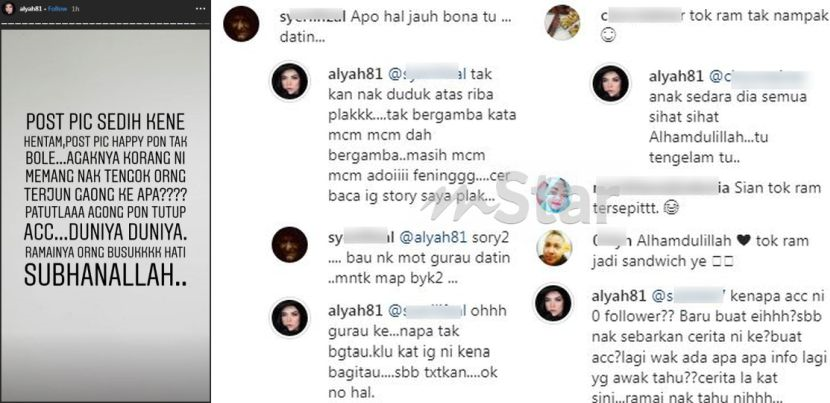
Task: Click alyah81 avatar on '0 follower' reply
Action: pos(553,303)
